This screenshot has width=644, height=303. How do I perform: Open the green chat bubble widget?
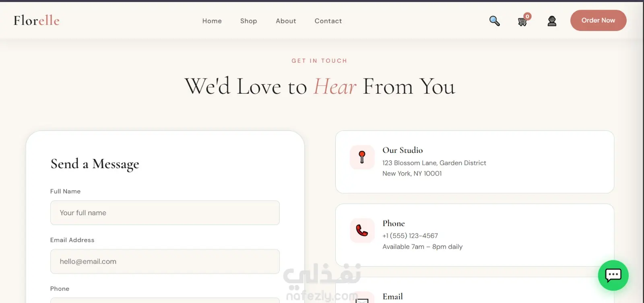click(x=613, y=275)
